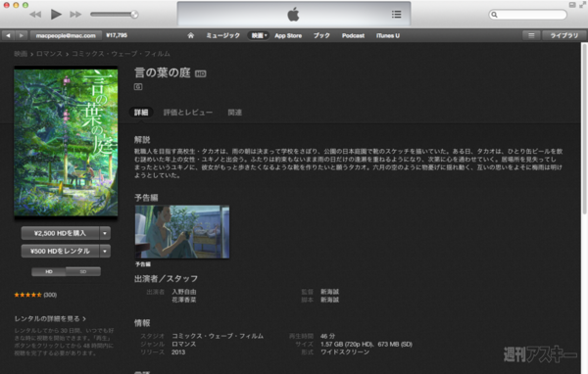Click the 言の葉の庭 movie poster
The height and width of the screenshot is (374, 588).
coord(66,142)
